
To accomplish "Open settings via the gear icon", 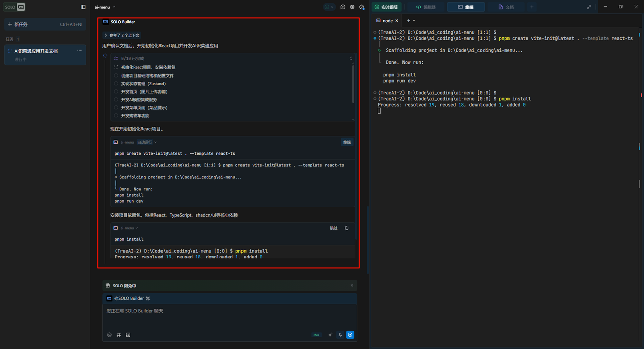I will click(x=352, y=7).
